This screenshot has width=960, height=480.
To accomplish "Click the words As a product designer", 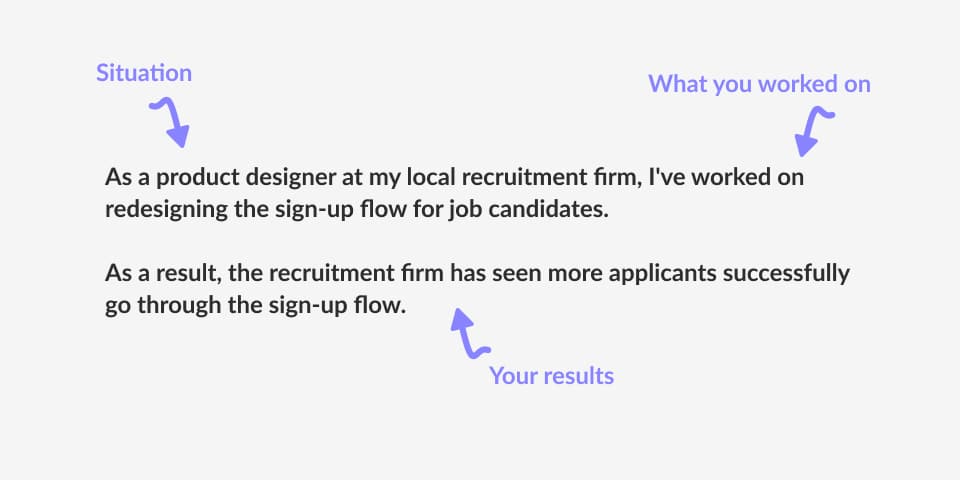I will coord(217,178).
